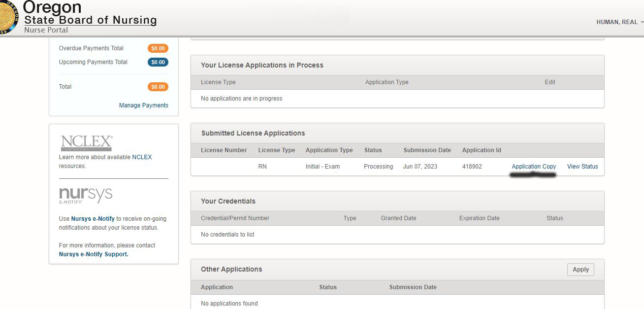This screenshot has width=644, height=309.
Task: Select application ID 418902 cell
Action: click(472, 167)
